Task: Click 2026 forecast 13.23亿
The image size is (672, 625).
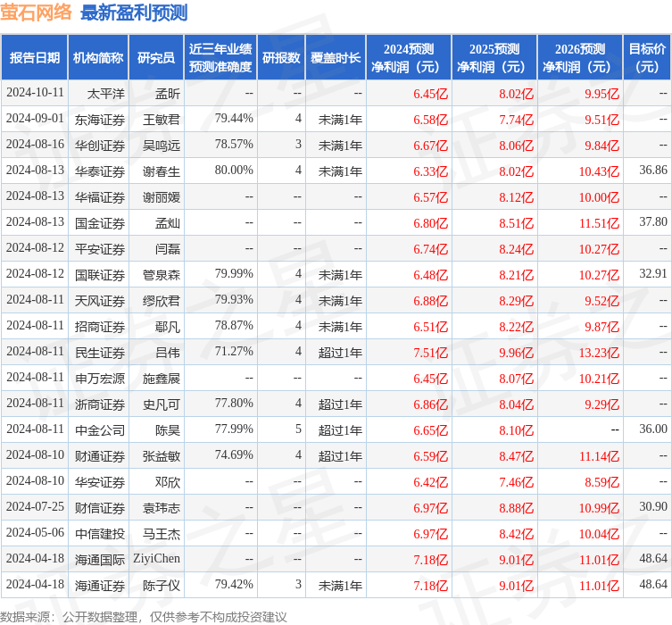Action: pos(599,353)
